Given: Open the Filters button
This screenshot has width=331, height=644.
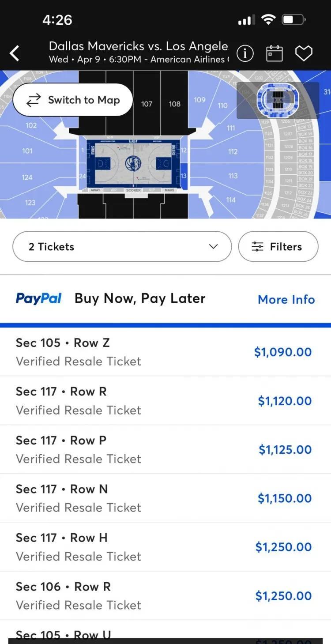Looking at the screenshot, I should pyautogui.click(x=278, y=247).
